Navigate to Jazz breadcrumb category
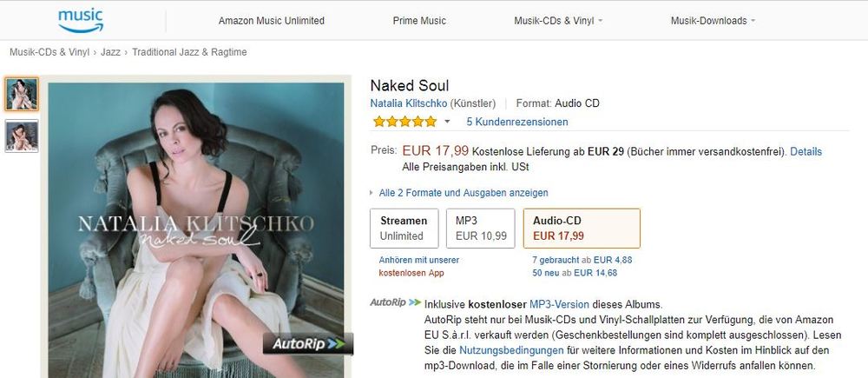Image resolution: width=868 pixels, height=378 pixels. tap(110, 52)
